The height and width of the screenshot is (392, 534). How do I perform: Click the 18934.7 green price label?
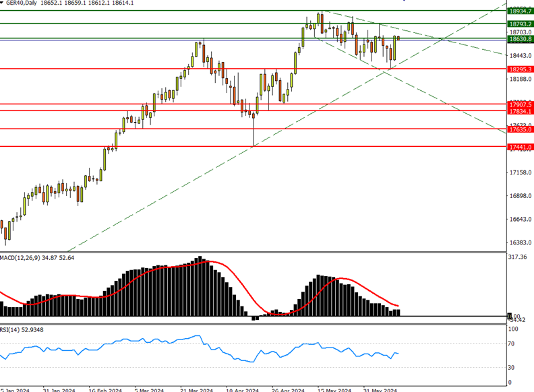[521, 11]
